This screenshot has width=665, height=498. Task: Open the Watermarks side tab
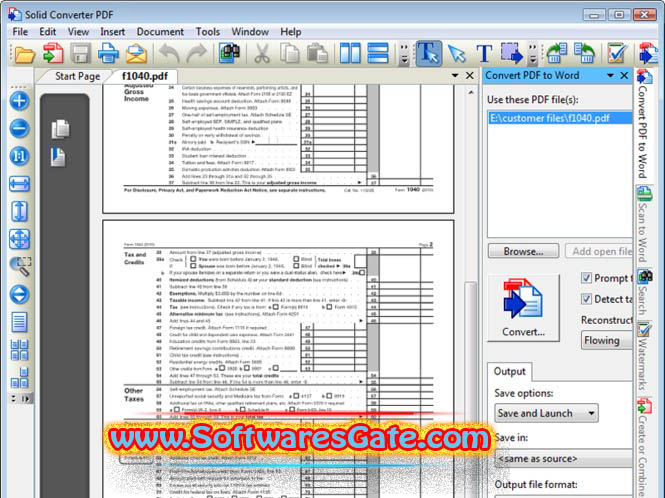tap(644, 356)
